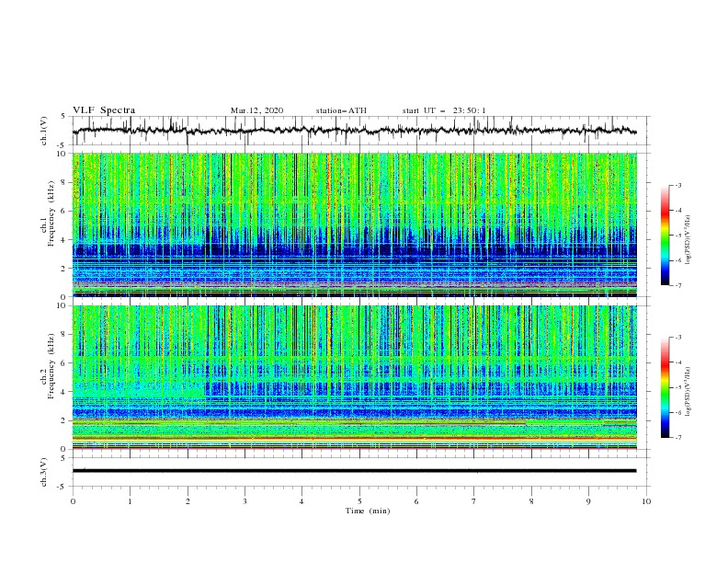Image resolution: width=728 pixels, height=563 pixels.
Task: Click the "Time (min)" axis label
Action: [x=368, y=511]
